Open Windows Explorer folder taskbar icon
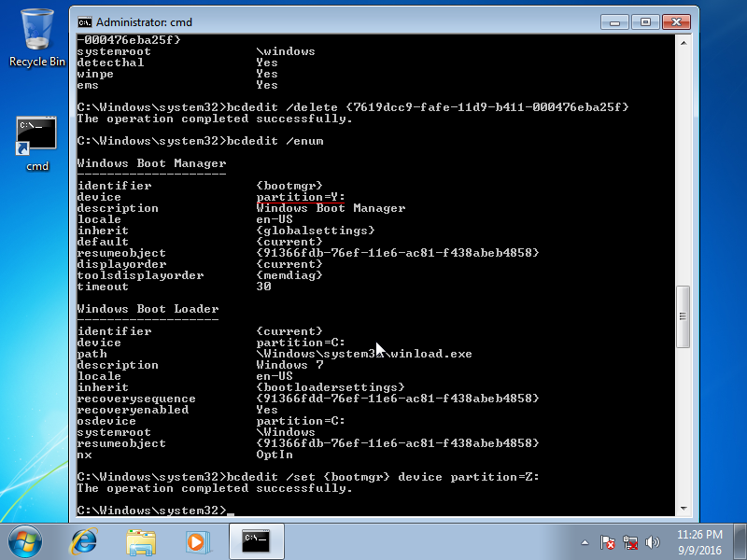Screen dimensions: 747x560 [141, 541]
